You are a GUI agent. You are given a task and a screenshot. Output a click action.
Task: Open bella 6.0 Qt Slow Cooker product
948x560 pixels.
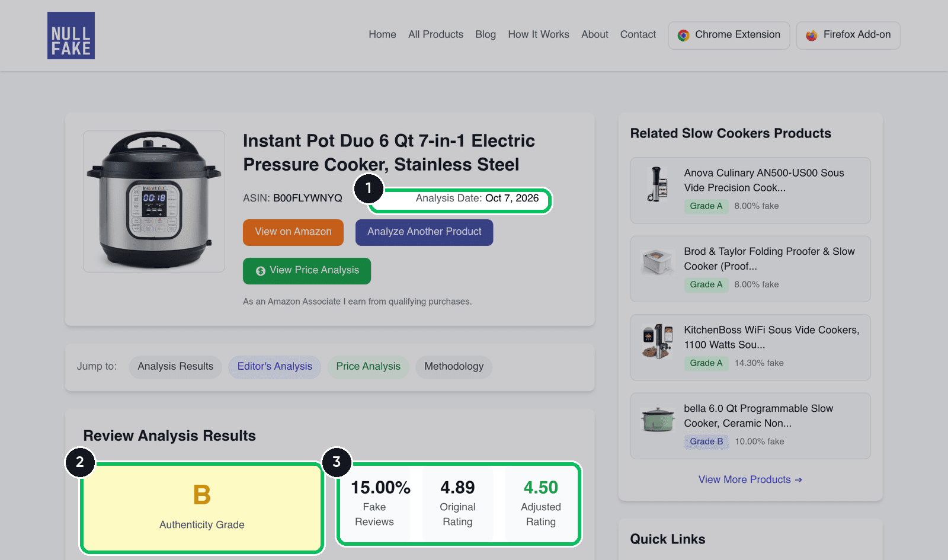(750, 426)
